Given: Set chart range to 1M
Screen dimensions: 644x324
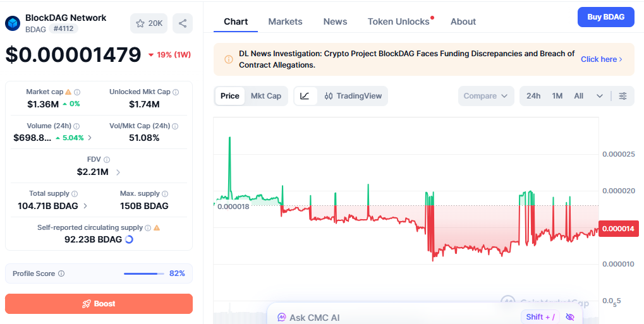Looking at the screenshot, I should point(557,96).
